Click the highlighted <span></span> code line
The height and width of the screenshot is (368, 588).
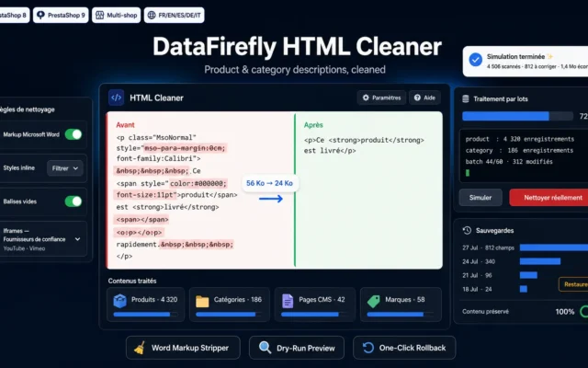coord(142,219)
